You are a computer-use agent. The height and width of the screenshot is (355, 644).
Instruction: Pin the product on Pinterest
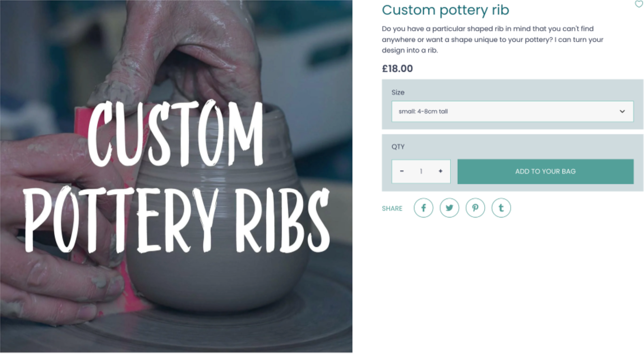(x=475, y=208)
